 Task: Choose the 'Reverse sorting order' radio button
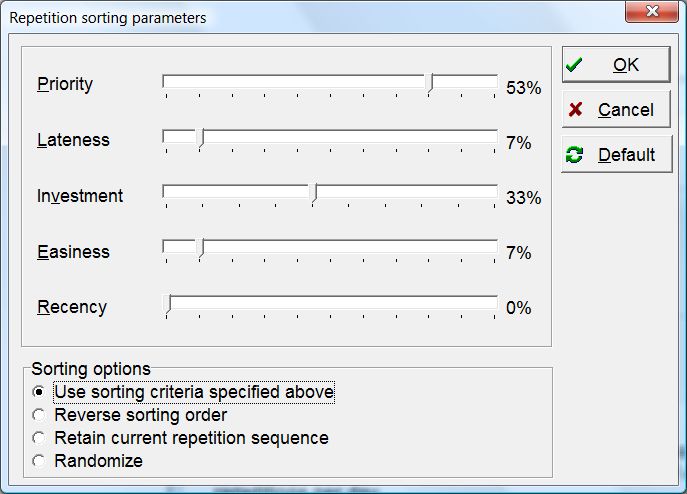coord(39,415)
